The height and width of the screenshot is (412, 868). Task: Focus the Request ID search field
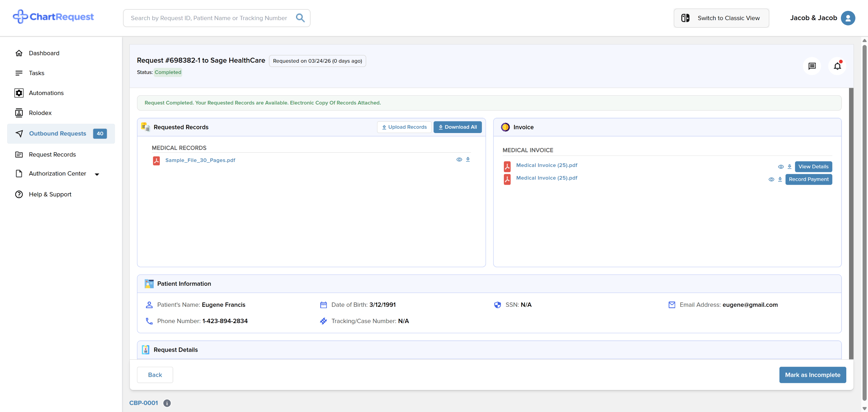coord(209,18)
